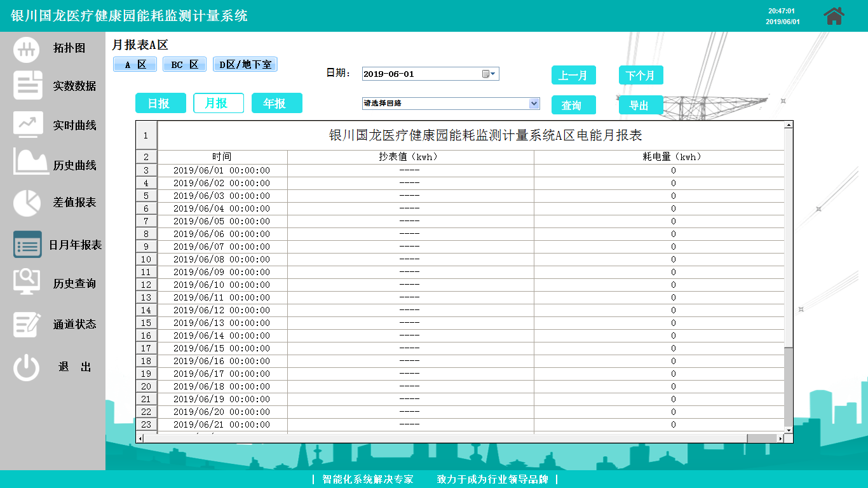Open the history query (历史查询) icon
The height and width of the screenshot is (488, 868).
(x=27, y=282)
